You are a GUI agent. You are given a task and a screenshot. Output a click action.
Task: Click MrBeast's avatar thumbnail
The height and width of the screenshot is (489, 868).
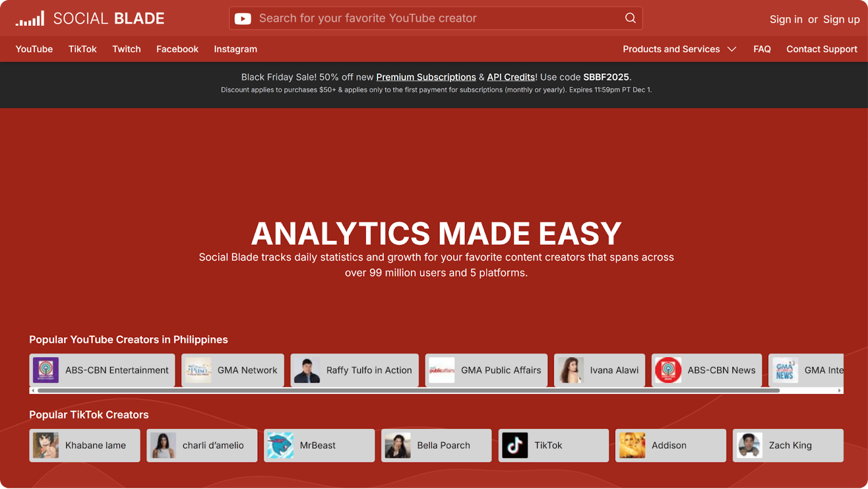pos(280,445)
